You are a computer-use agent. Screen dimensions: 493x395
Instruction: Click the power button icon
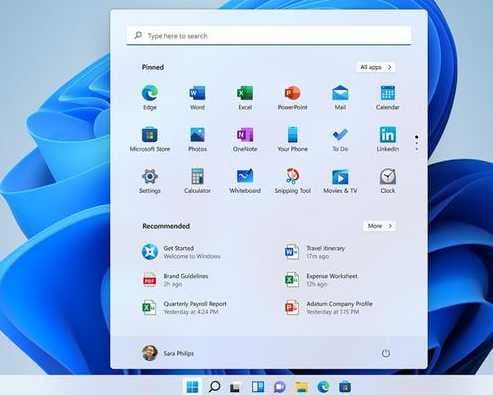386,353
